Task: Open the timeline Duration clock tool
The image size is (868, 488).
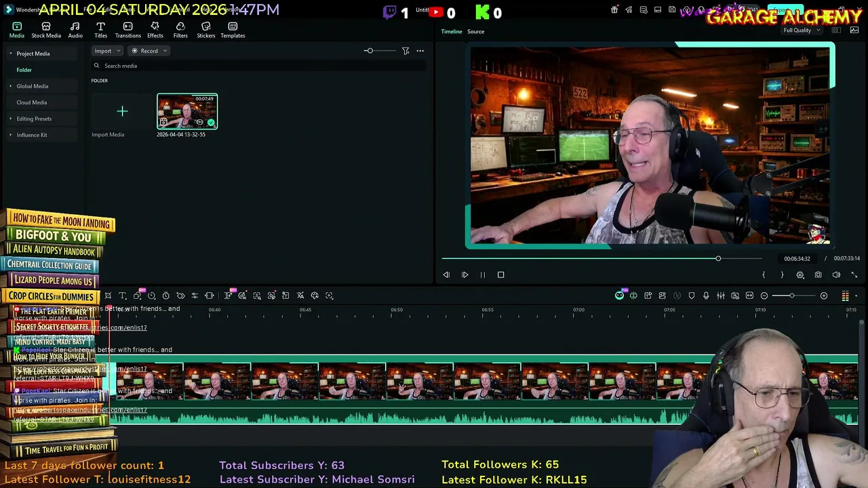Action: tap(166, 296)
